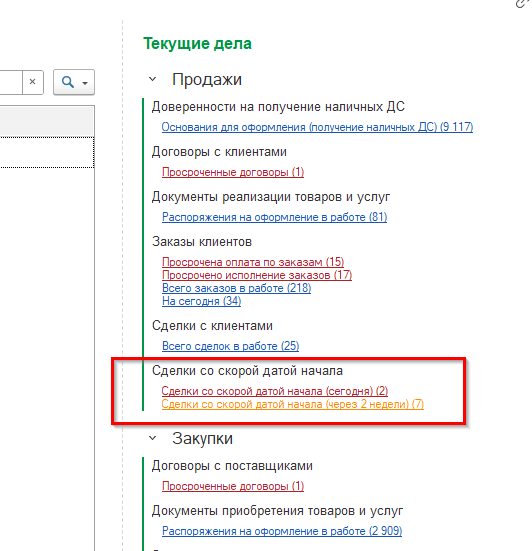Collapse the Продажи section
The image size is (532, 551).
point(153,79)
